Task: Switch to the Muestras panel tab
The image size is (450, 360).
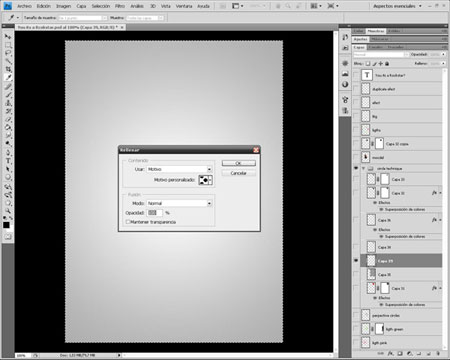Action: (376, 31)
